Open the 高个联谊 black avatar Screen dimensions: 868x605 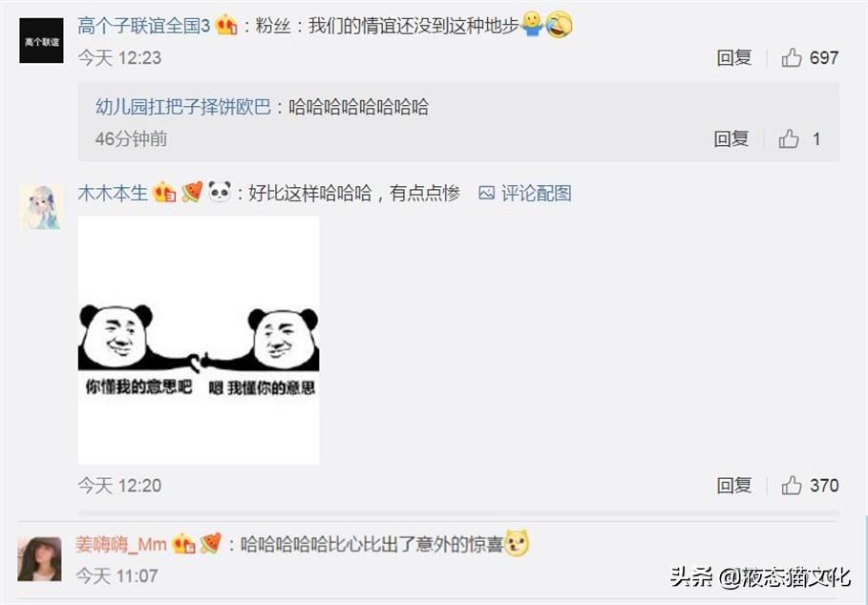click(41, 40)
